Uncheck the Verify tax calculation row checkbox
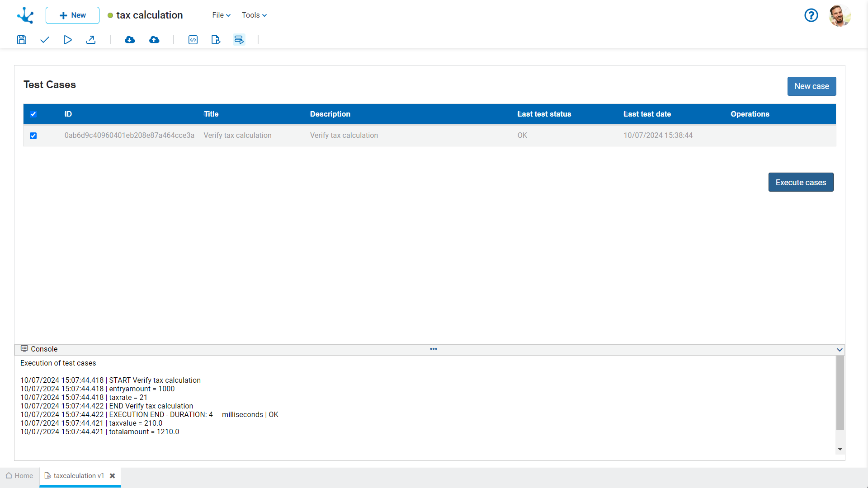 pos(33,136)
